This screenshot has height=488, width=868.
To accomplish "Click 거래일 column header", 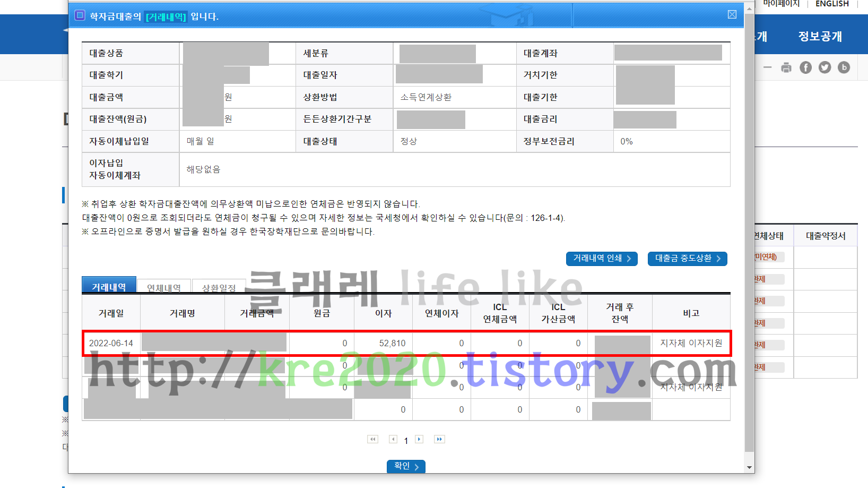I will (x=111, y=313).
